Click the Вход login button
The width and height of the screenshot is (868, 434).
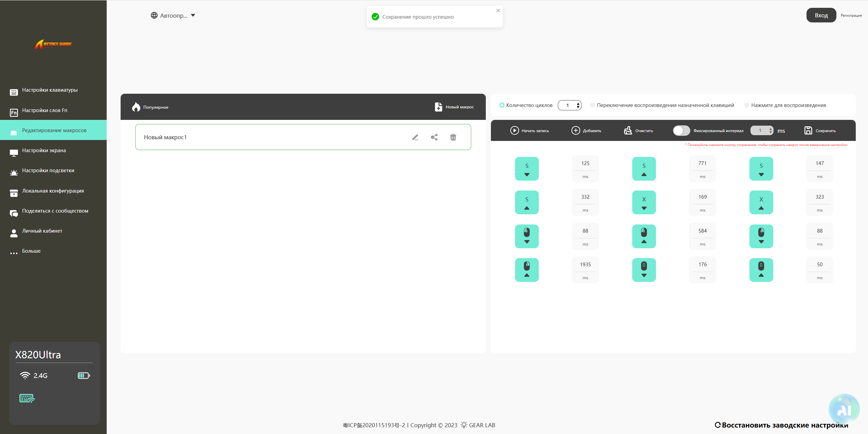821,15
